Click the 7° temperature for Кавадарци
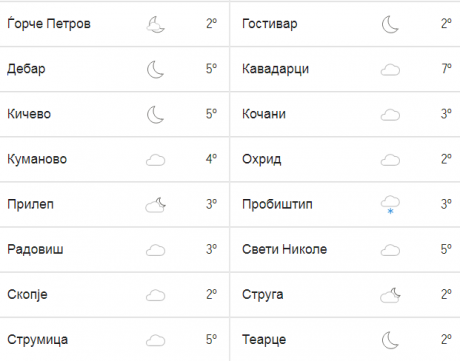 (446, 69)
